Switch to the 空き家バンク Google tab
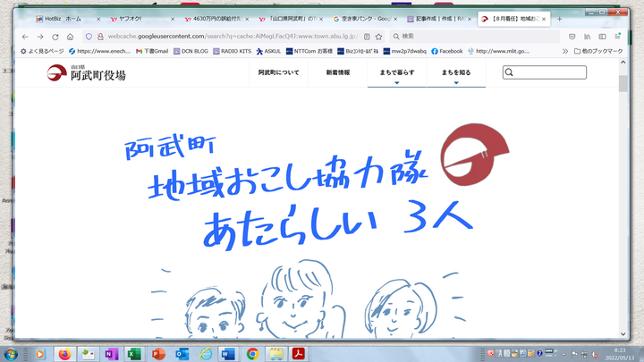Image resolution: width=644 pixels, height=362 pixels. 362,18
